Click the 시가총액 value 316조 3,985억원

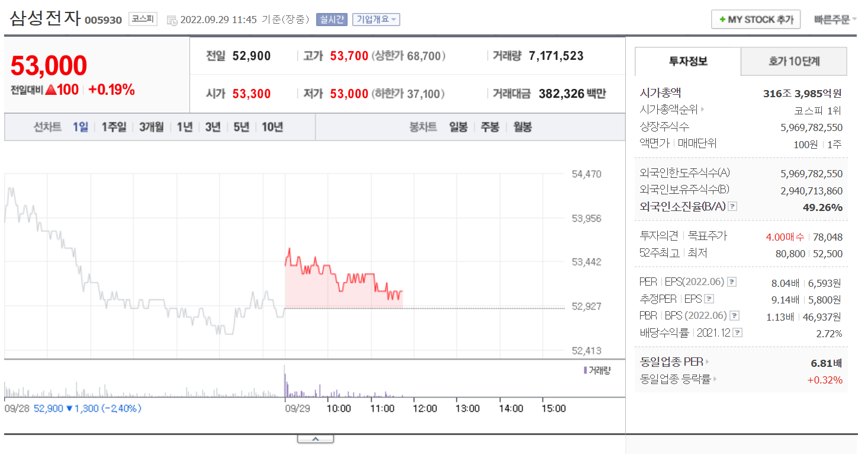802,93
